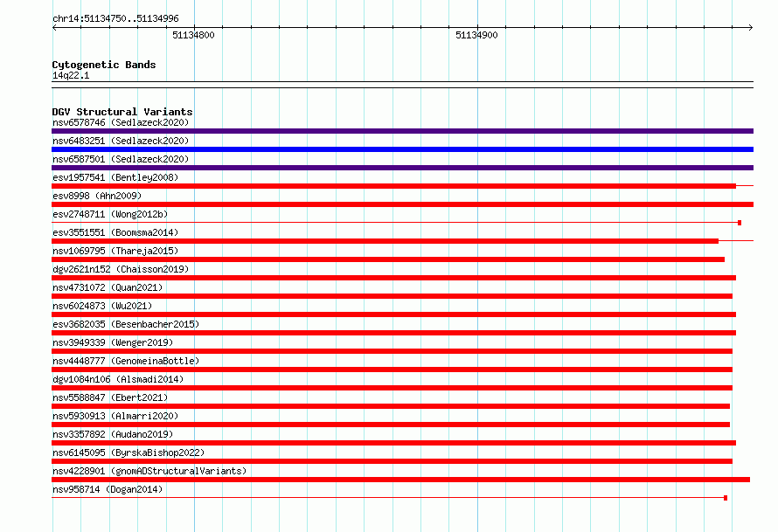Click the red bar for nsv5588847

(391, 406)
